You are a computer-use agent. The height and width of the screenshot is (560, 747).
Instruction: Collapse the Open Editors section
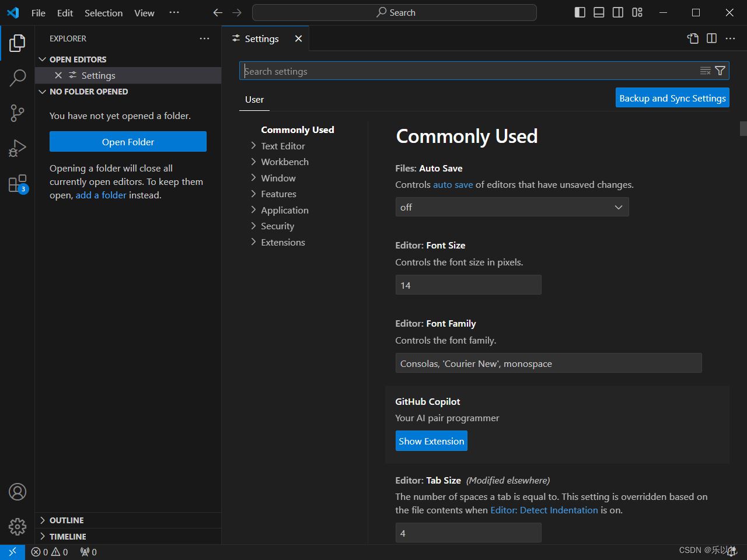coord(42,59)
